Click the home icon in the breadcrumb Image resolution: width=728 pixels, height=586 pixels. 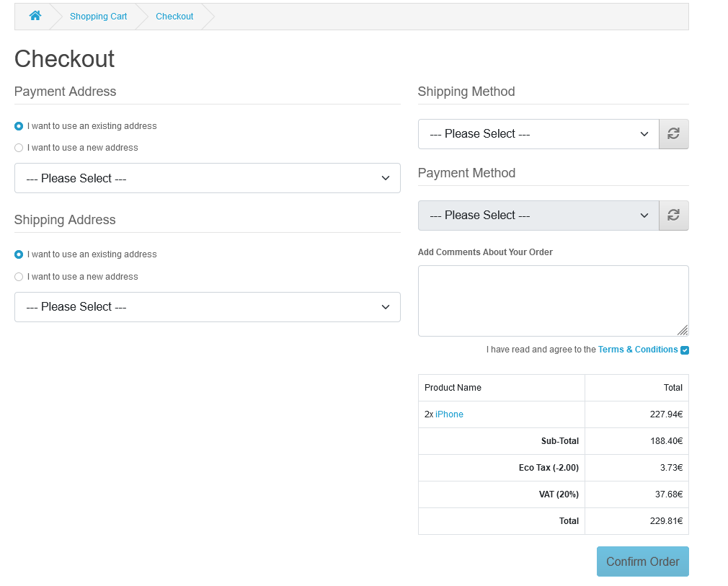pyautogui.click(x=35, y=16)
